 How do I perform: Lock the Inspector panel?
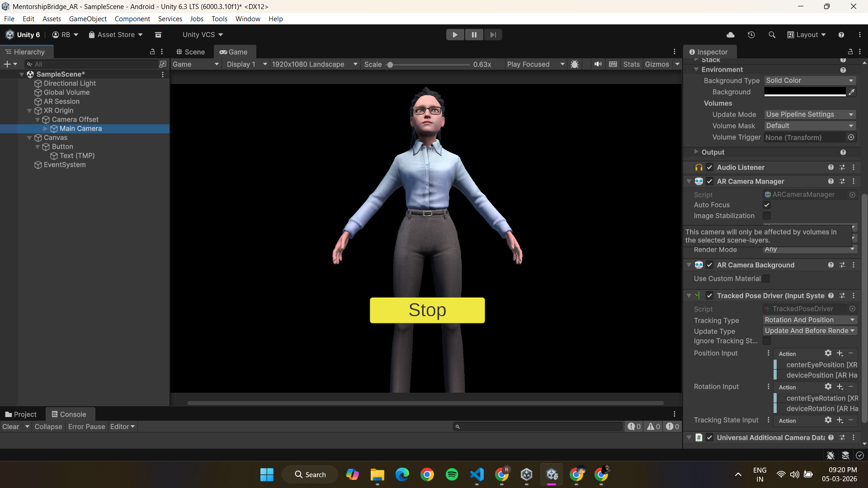click(850, 52)
